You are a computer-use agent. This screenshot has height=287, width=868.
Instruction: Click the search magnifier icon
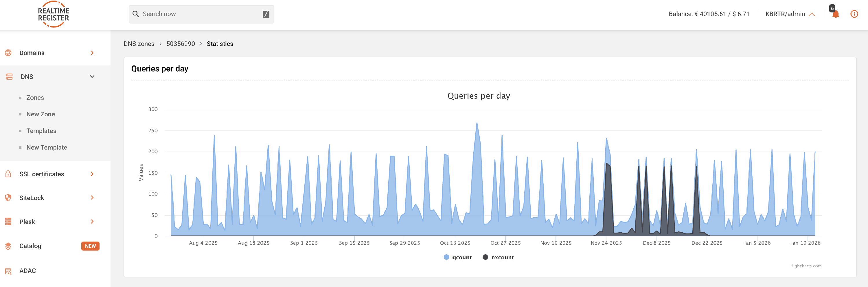[x=136, y=14]
